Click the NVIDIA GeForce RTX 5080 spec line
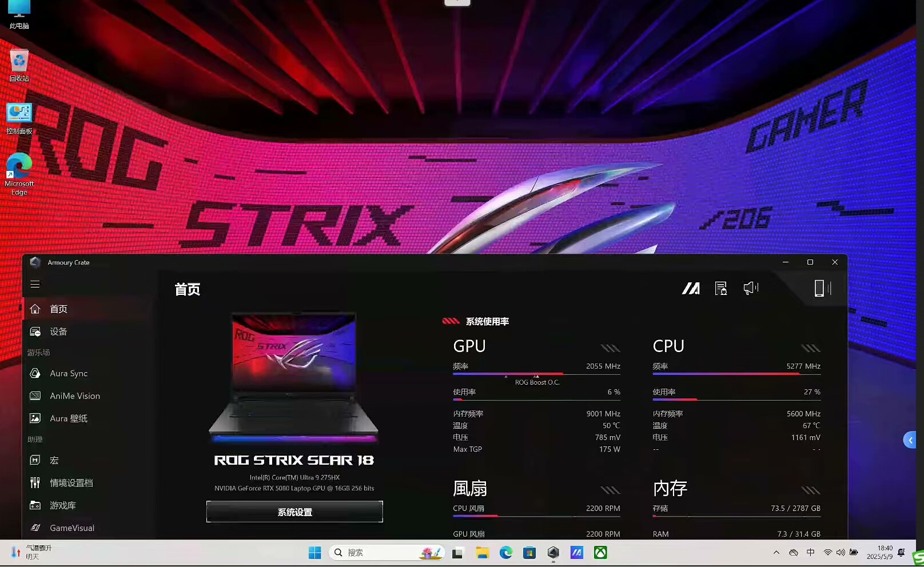924x567 pixels. pos(294,488)
